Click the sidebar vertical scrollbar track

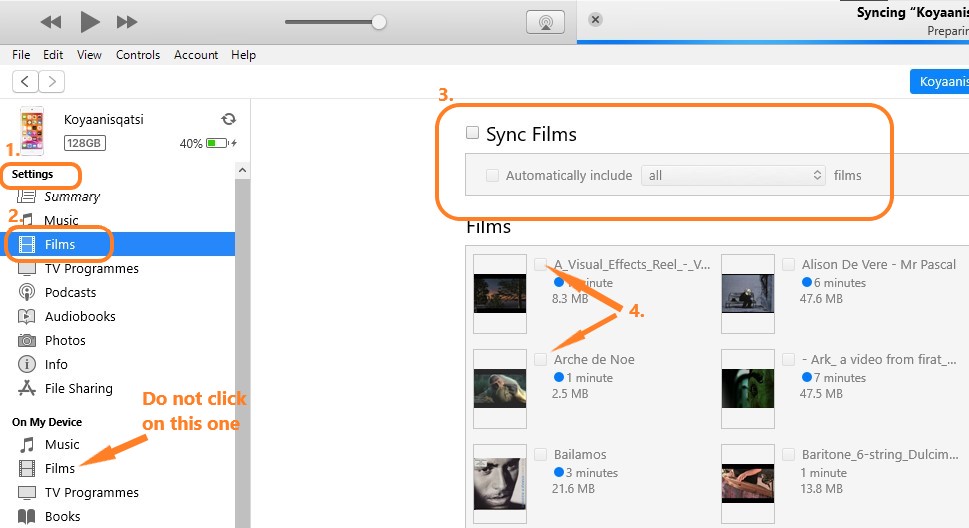pyautogui.click(x=242, y=352)
